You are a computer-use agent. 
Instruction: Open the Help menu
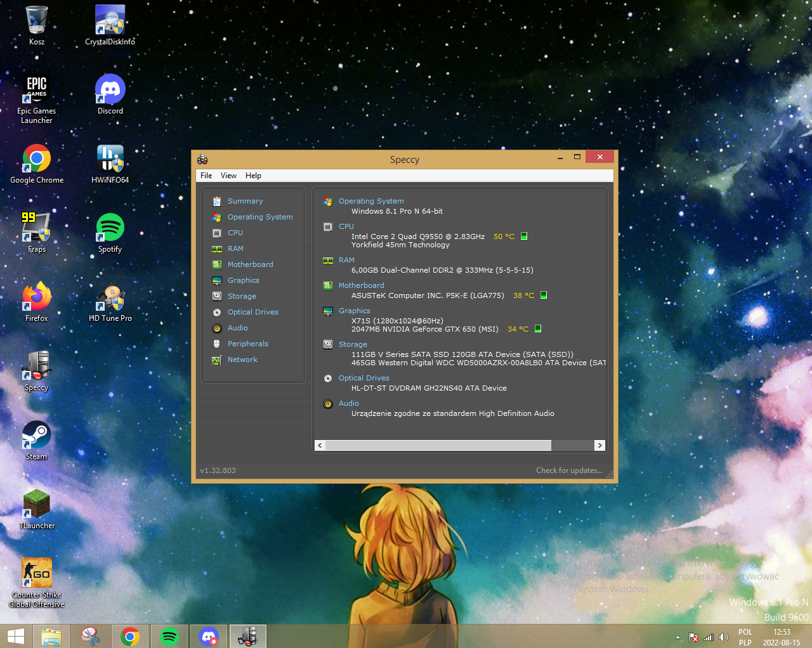pos(253,176)
